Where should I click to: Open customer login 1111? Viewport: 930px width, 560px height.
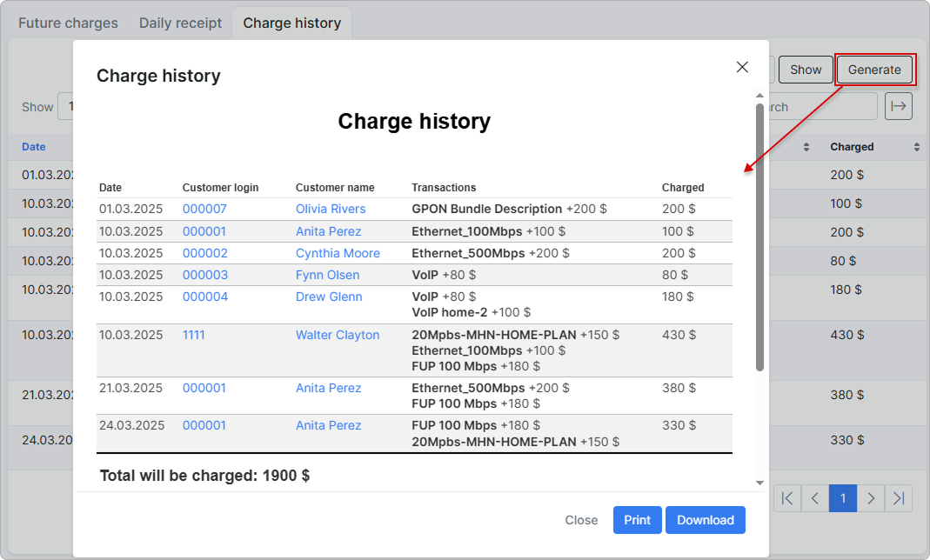click(x=193, y=335)
